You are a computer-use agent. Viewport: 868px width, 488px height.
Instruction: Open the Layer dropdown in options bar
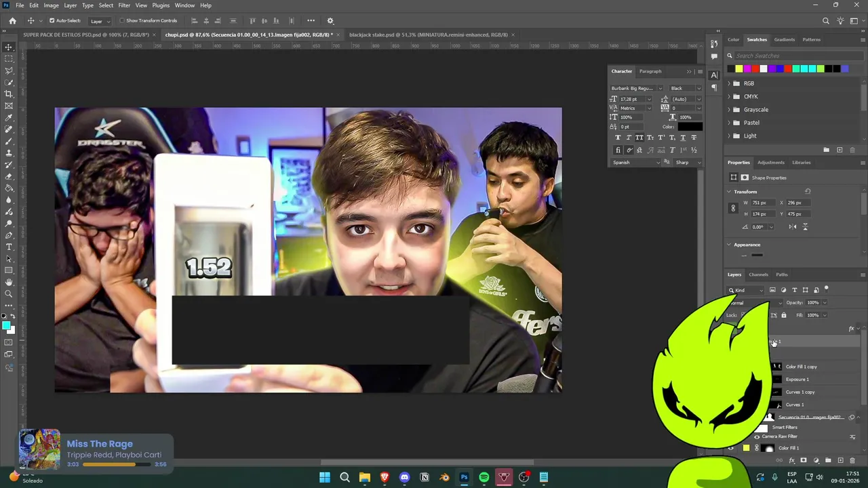tap(100, 21)
